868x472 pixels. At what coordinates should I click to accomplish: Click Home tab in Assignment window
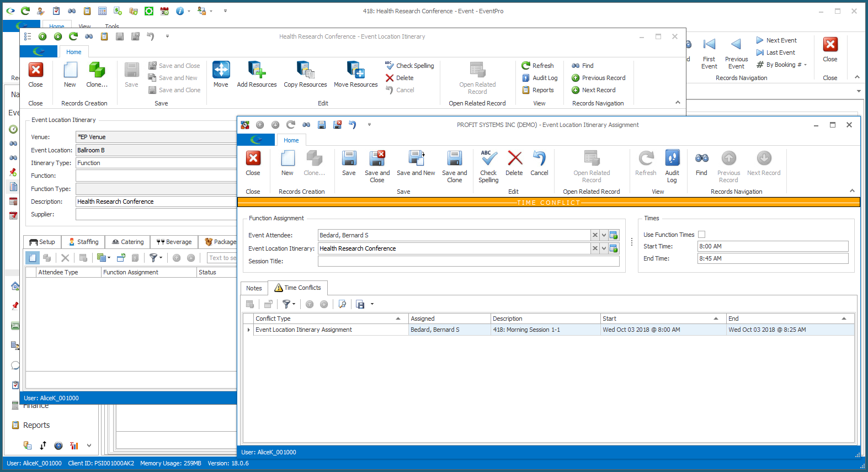coord(291,140)
